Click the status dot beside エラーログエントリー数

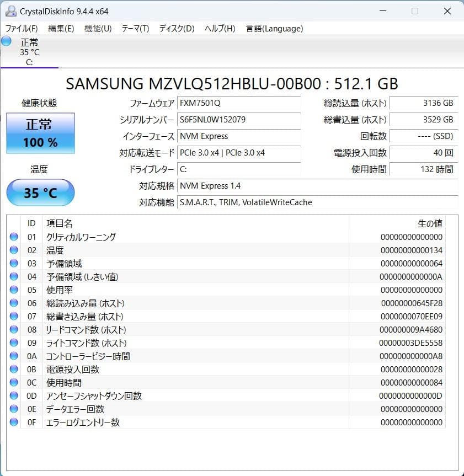click(14, 422)
